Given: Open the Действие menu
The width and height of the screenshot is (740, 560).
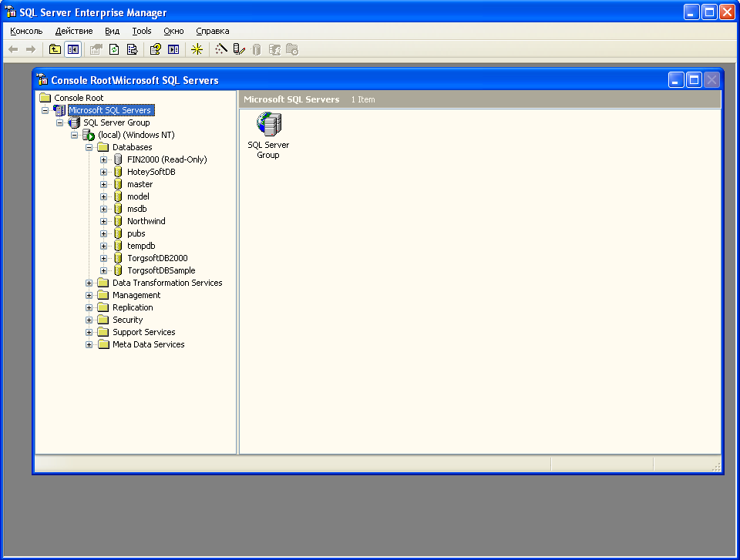Looking at the screenshot, I should pos(74,31).
